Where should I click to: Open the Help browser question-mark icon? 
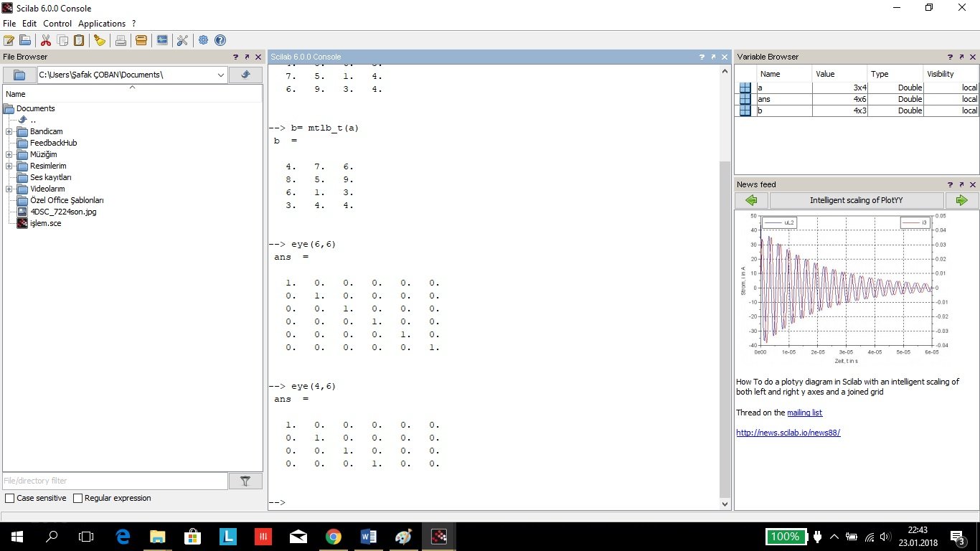coord(220,40)
